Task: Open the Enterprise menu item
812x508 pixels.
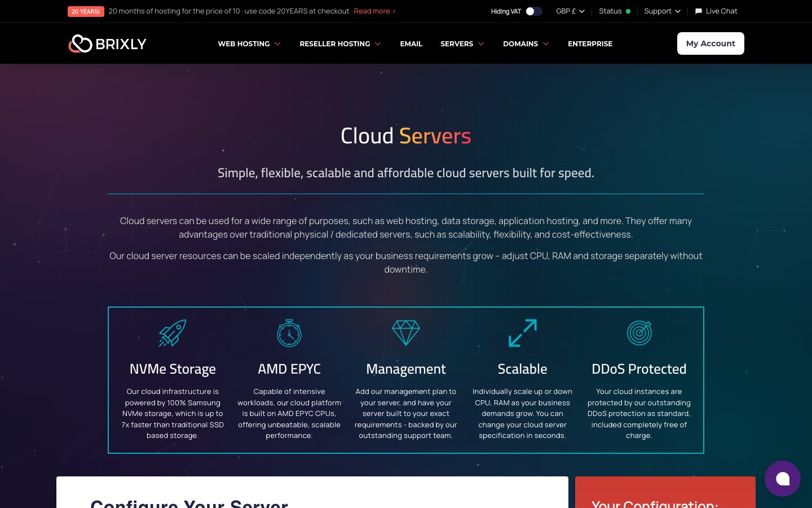Action: coord(590,43)
